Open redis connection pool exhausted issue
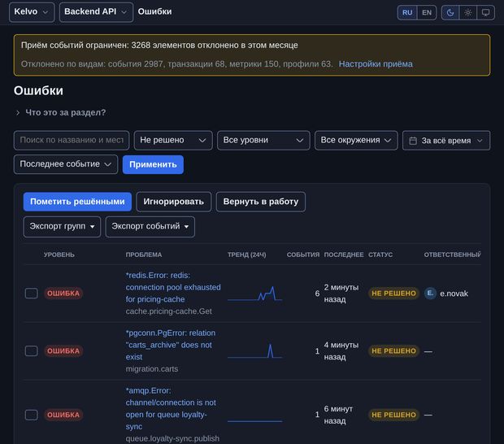The height and width of the screenshot is (444, 504). tap(173, 287)
